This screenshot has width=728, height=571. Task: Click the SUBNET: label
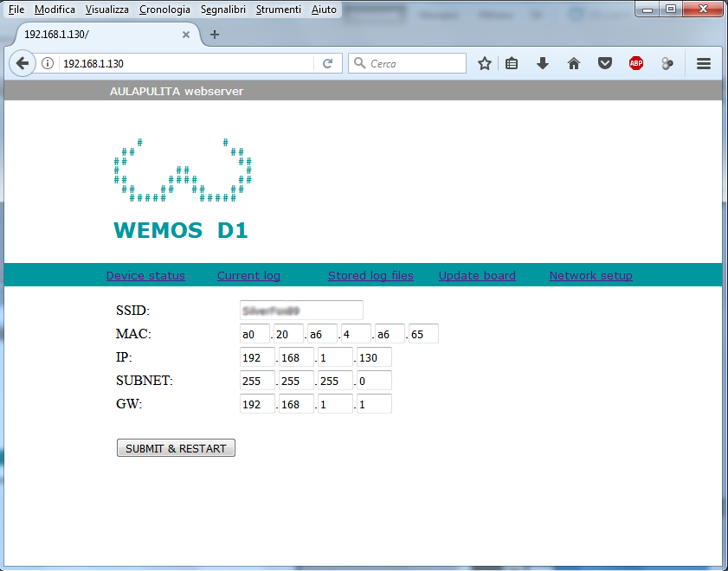point(145,381)
